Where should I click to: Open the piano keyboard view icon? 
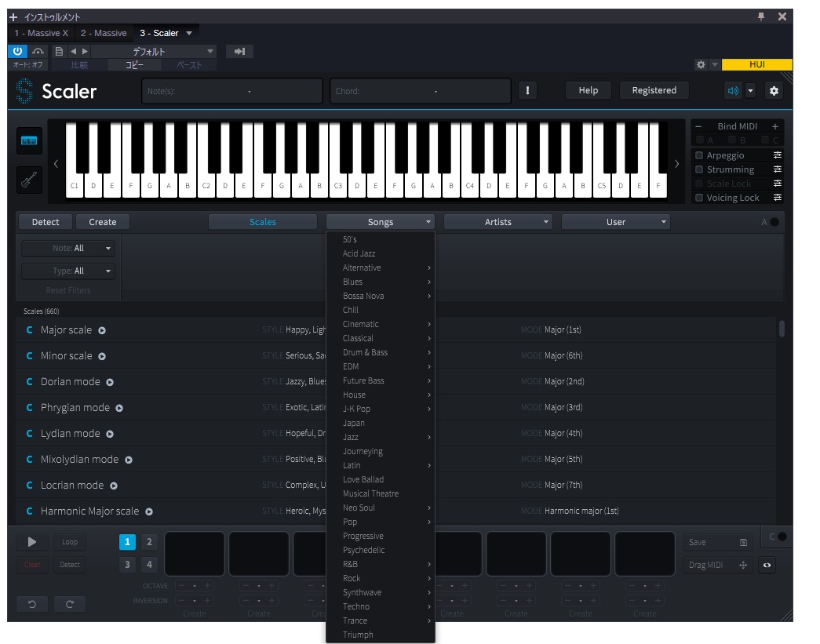tap(29, 140)
